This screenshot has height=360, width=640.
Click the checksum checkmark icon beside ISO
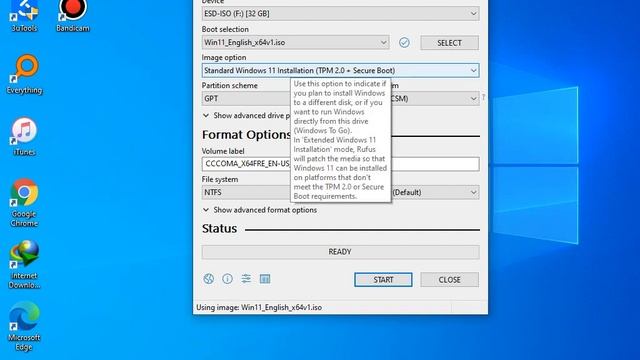coord(404,42)
